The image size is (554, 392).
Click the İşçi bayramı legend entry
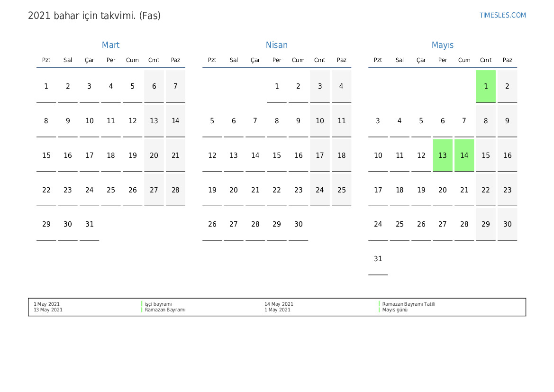[x=158, y=304]
